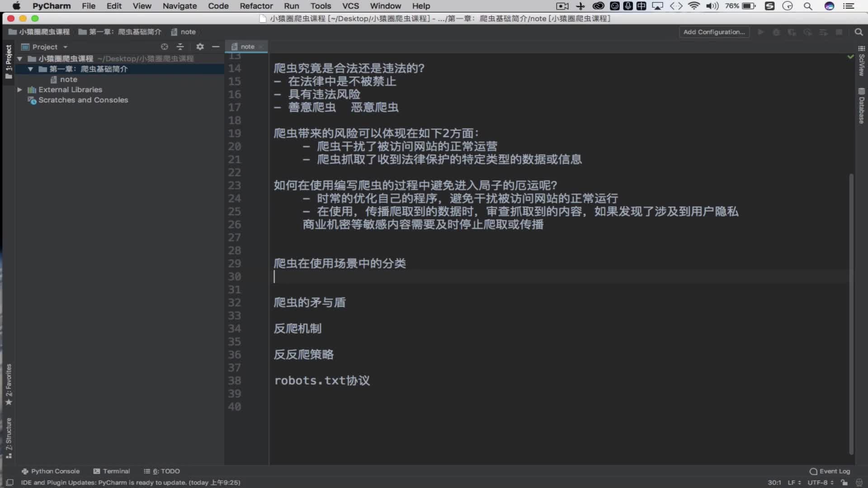Open the Project view dropdown selector

click(45, 47)
